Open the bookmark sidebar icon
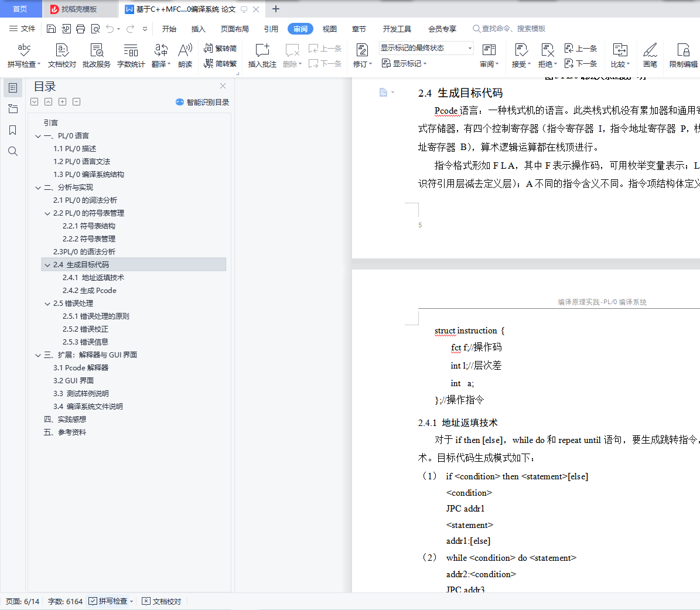The width and height of the screenshot is (700, 610). (x=13, y=130)
